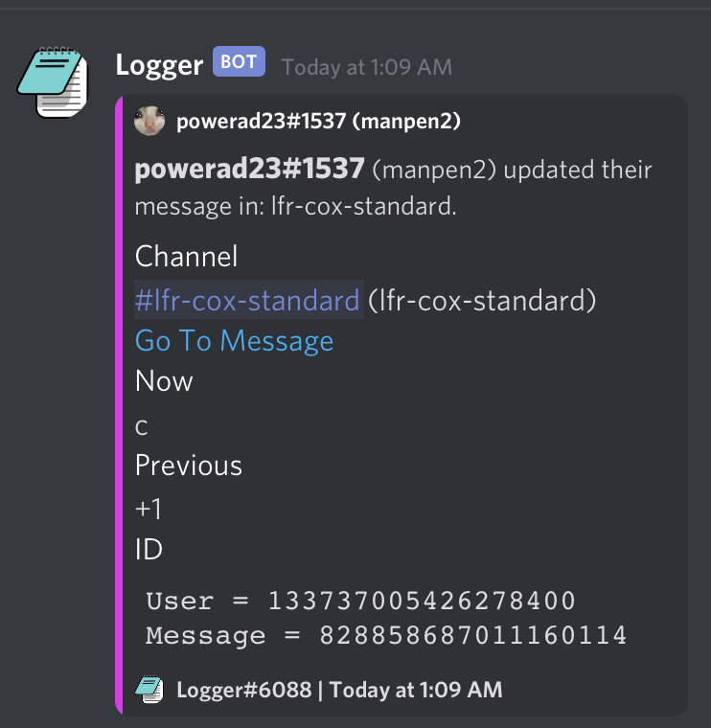Click the plain (lfr-cox-standard) text beside mention

(482, 301)
